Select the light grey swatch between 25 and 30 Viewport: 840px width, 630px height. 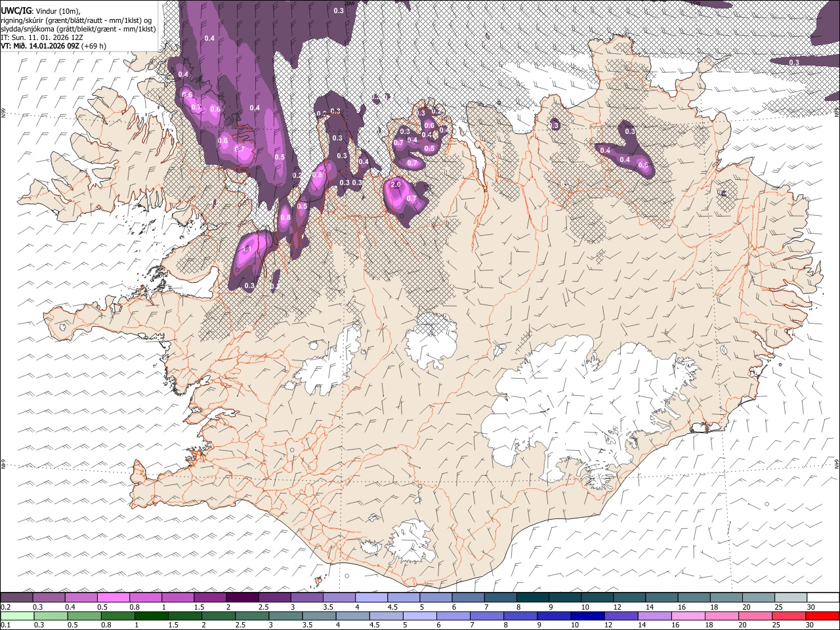pos(790,598)
